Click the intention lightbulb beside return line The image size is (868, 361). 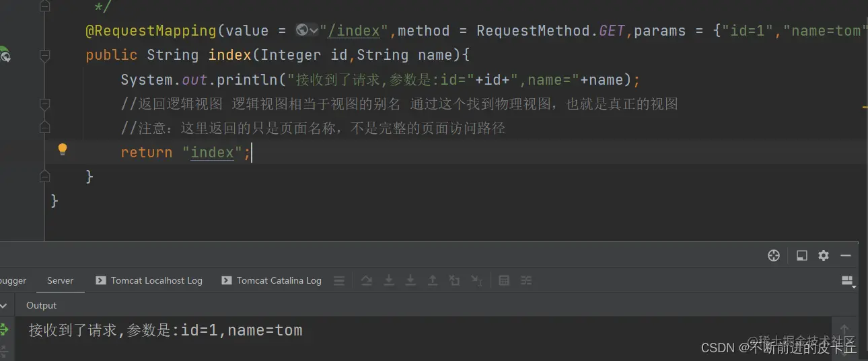[x=63, y=149]
